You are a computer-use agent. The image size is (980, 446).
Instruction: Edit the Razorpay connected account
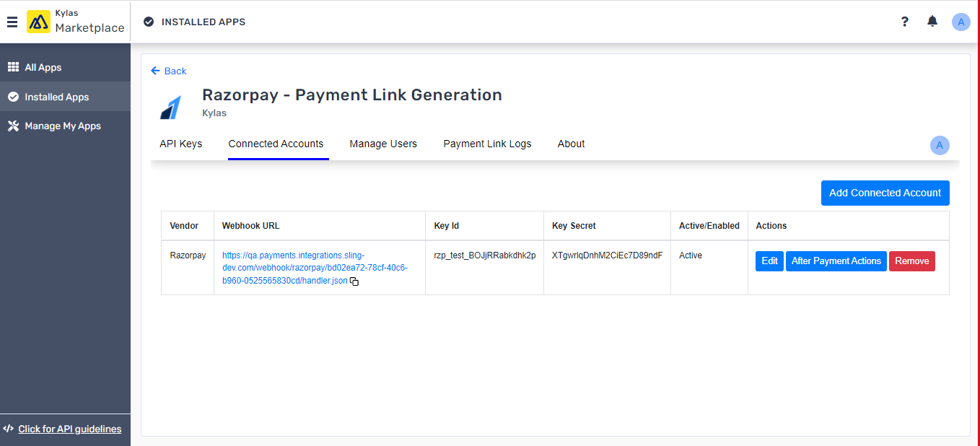[769, 261]
